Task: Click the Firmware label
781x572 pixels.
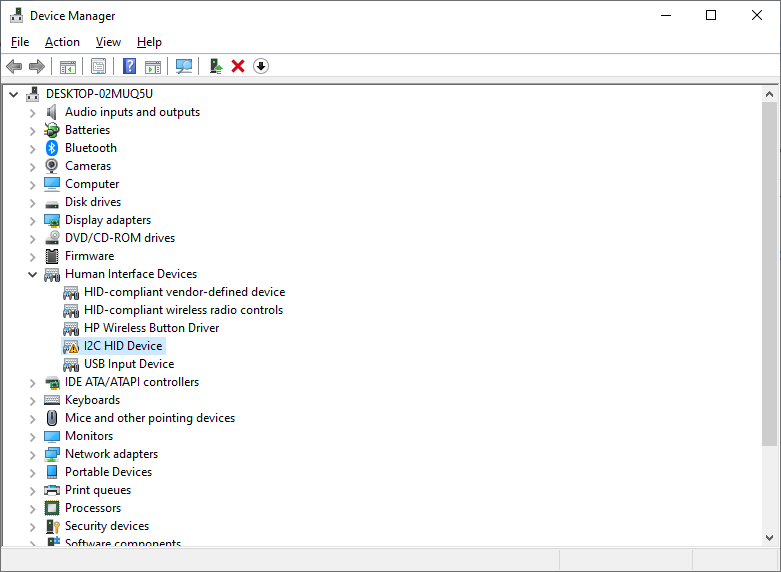Action: (x=90, y=256)
